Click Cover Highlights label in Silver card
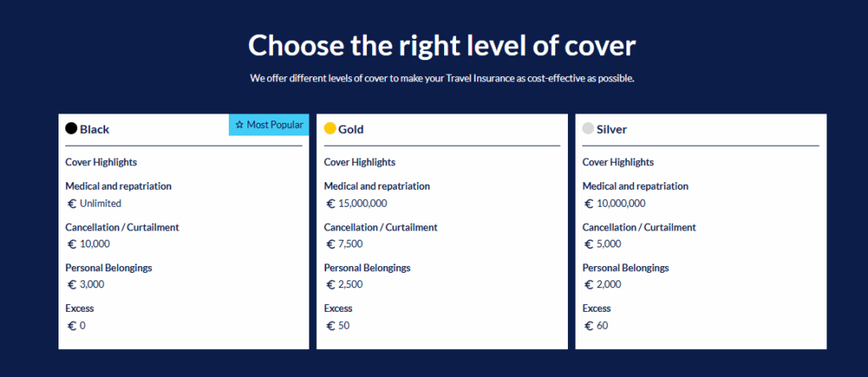 point(618,162)
